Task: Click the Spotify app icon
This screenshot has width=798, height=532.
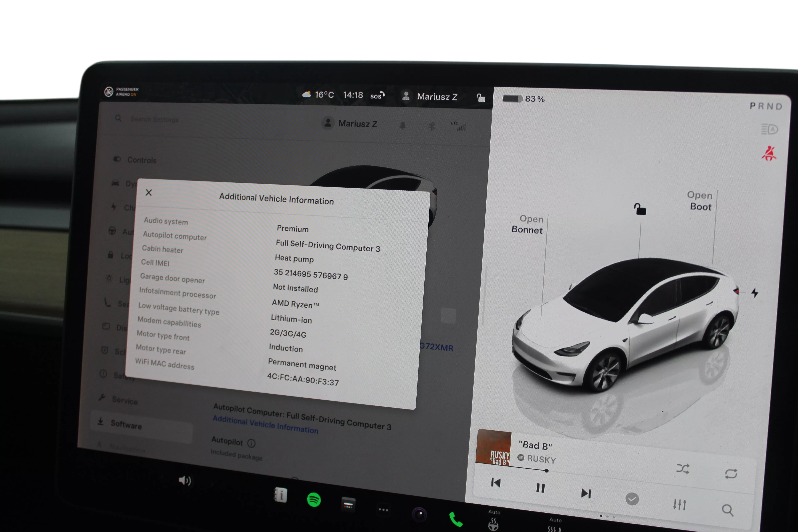Action: click(x=314, y=500)
